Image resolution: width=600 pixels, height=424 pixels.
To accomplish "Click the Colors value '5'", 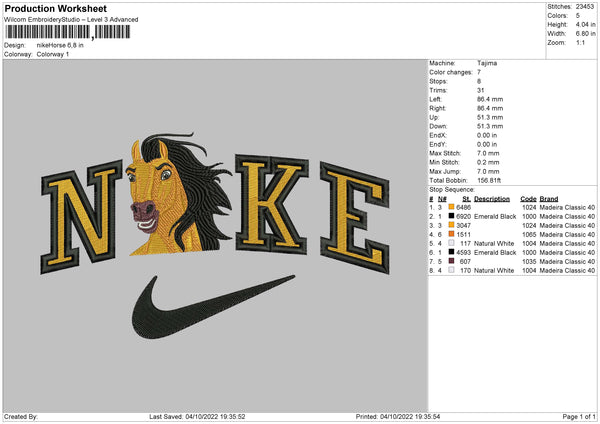I will 578,16.
